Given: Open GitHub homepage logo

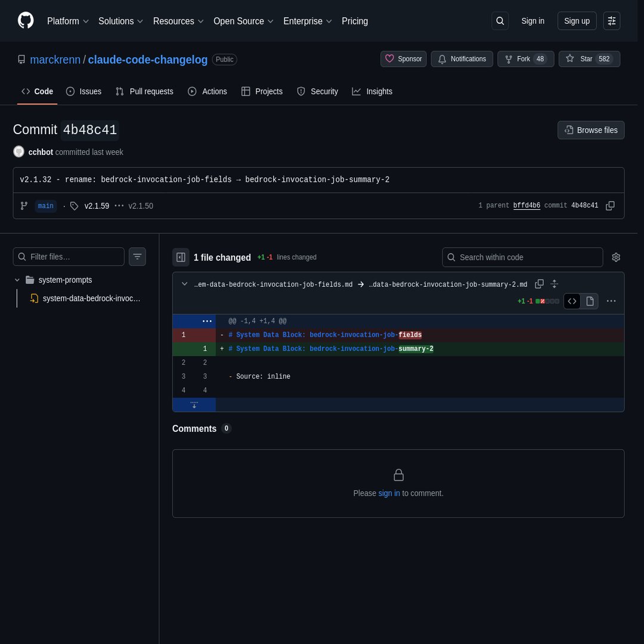Looking at the screenshot, I should (26, 20).
